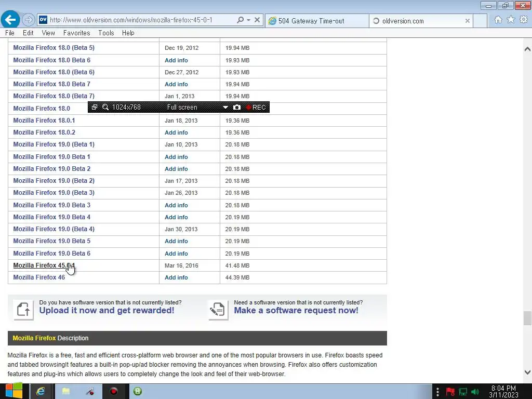This screenshot has width=532, height=399.
Task: Click Add info for Firefox 18.0.2
Action: click(x=176, y=132)
